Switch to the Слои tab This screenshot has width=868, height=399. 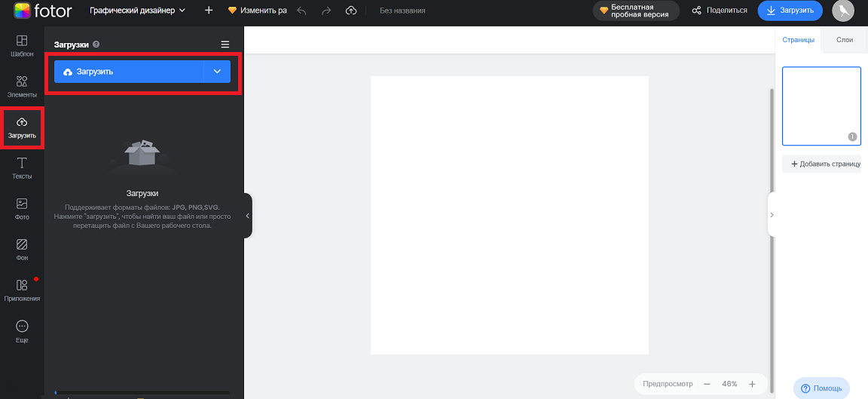[x=844, y=40]
